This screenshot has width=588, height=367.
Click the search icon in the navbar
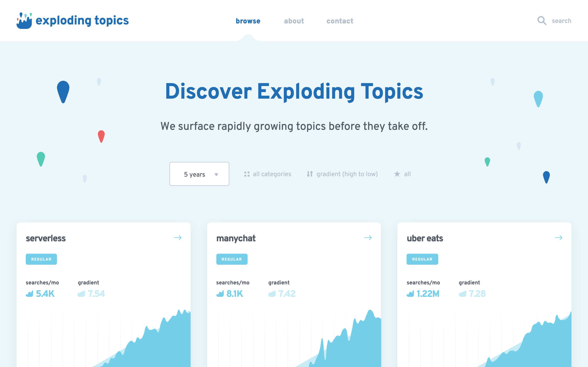[x=542, y=20]
